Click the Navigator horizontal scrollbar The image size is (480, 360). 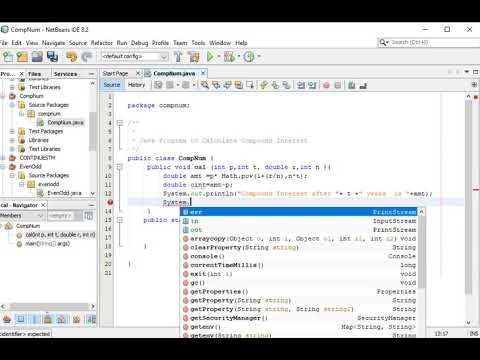tap(48, 306)
